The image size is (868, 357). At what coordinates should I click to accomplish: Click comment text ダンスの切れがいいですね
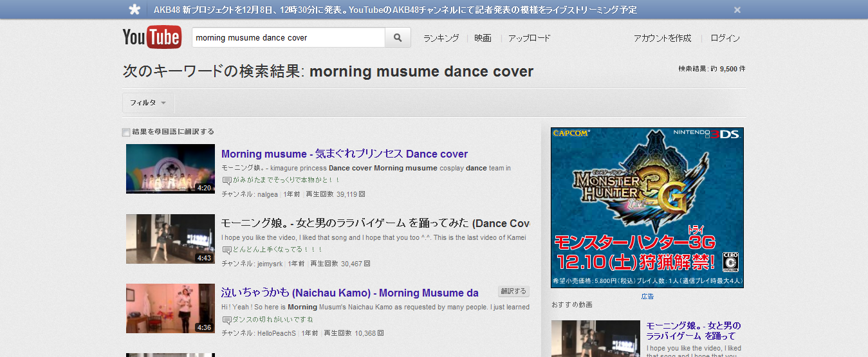(273, 320)
